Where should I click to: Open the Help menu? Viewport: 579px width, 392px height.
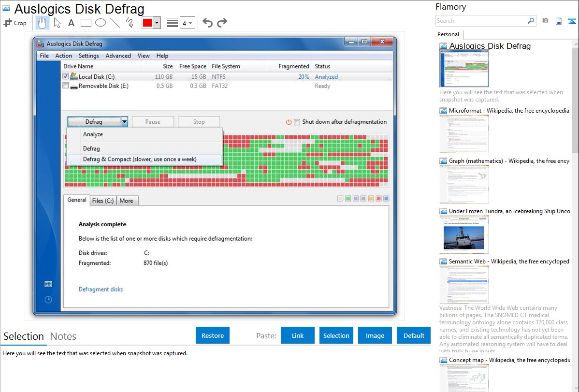click(x=162, y=56)
